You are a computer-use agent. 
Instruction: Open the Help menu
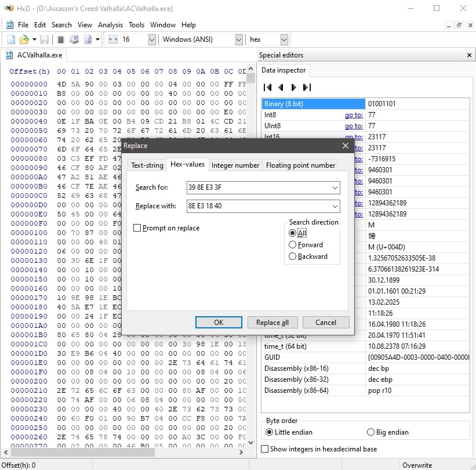pos(188,25)
